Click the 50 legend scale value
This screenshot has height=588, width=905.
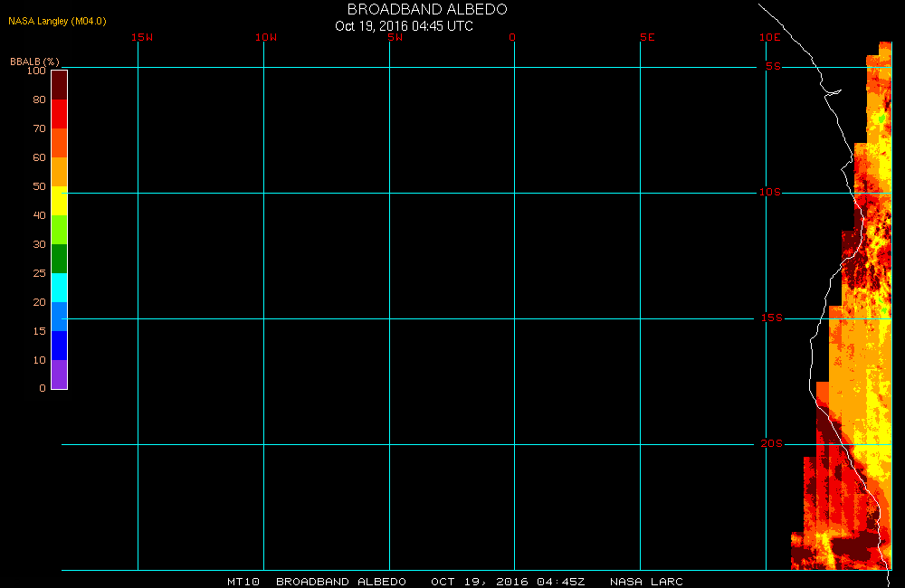[39, 185]
